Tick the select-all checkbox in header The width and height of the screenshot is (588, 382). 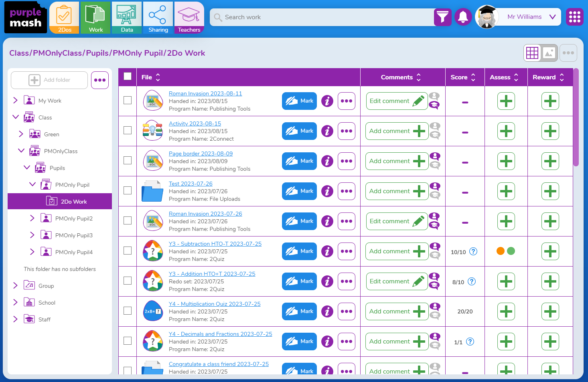click(x=128, y=77)
